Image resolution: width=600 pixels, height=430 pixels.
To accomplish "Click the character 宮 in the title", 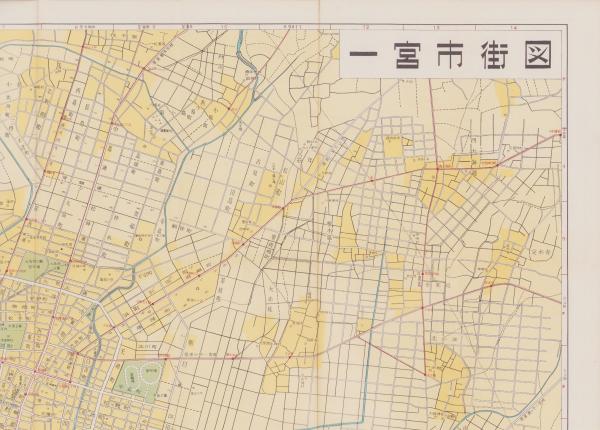I will click(x=406, y=53).
